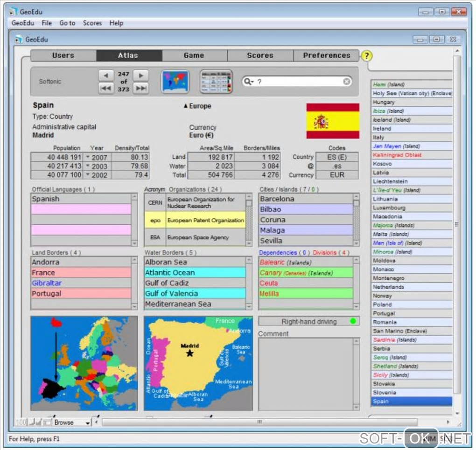Go to the next atlas record
The height and width of the screenshot is (450, 476).
pos(141,75)
